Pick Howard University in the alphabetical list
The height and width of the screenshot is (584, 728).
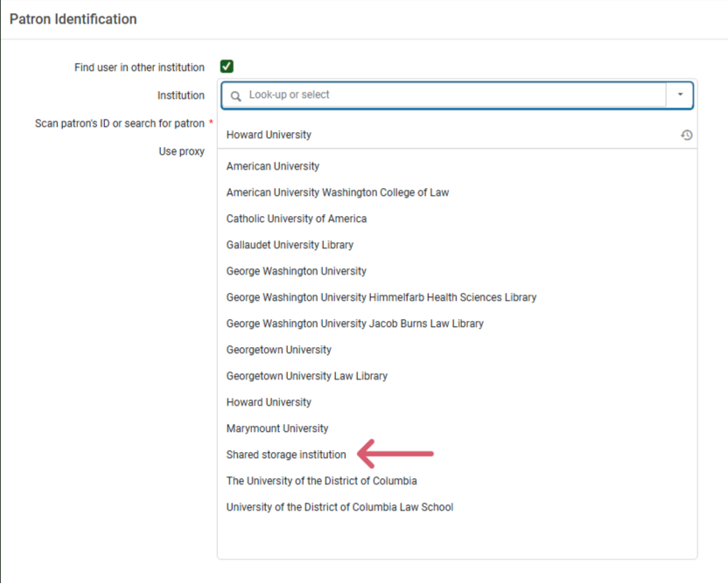tap(269, 402)
